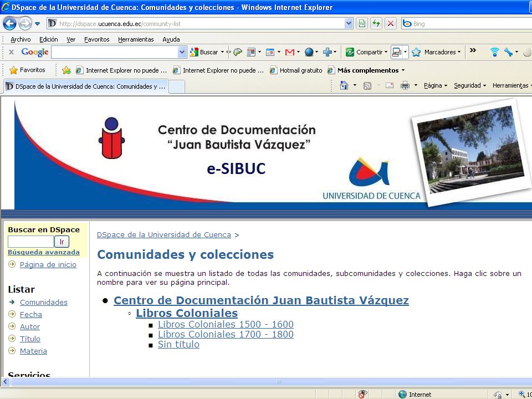
Task: Open Libros Coloniales subcommunity link
Action: (187, 313)
